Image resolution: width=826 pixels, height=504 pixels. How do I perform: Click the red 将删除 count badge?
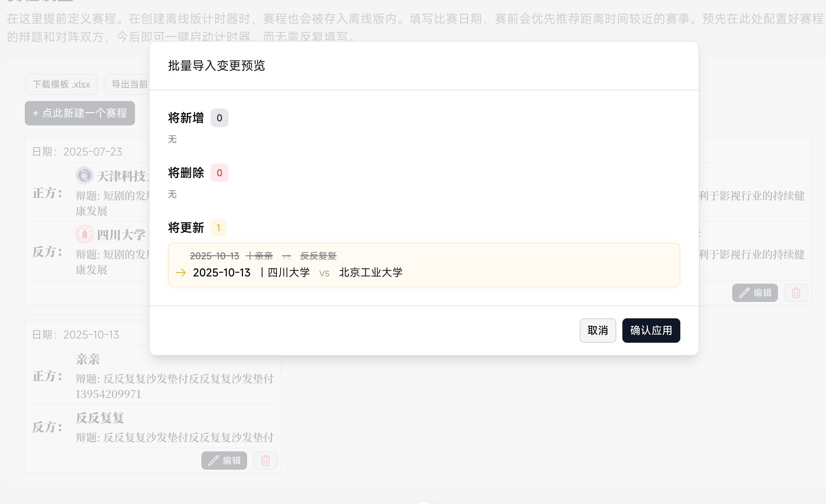219,173
